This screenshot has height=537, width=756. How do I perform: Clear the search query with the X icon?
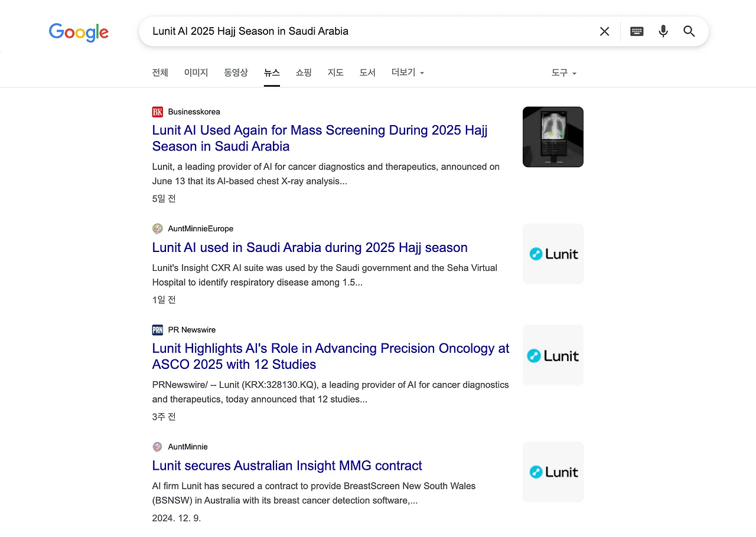click(x=604, y=31)
